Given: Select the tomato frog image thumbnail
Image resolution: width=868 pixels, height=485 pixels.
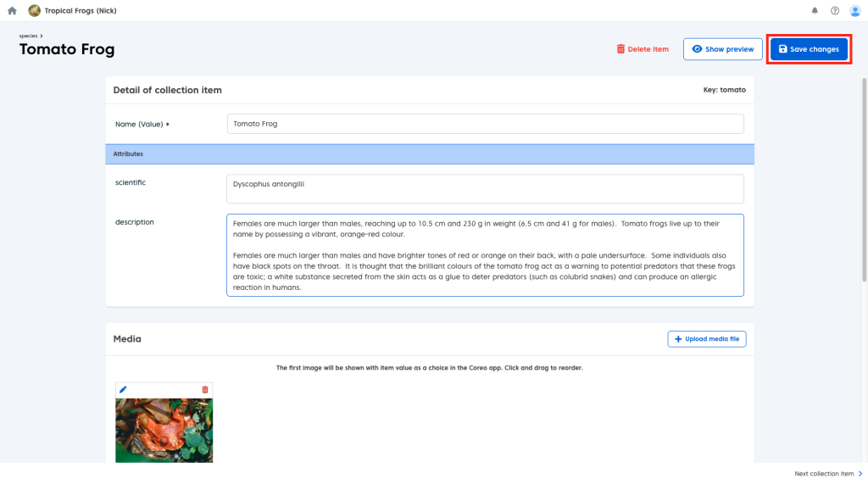Looking at the screenshot, I should tap(164, 430).
